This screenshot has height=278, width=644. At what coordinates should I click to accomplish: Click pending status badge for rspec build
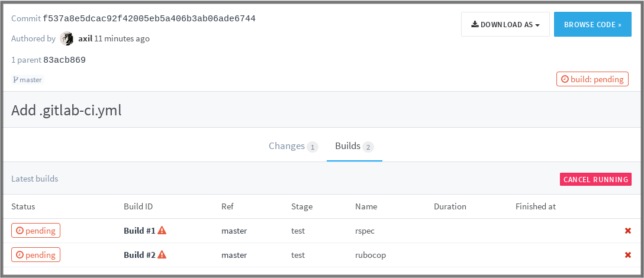[x=36, y=231]
